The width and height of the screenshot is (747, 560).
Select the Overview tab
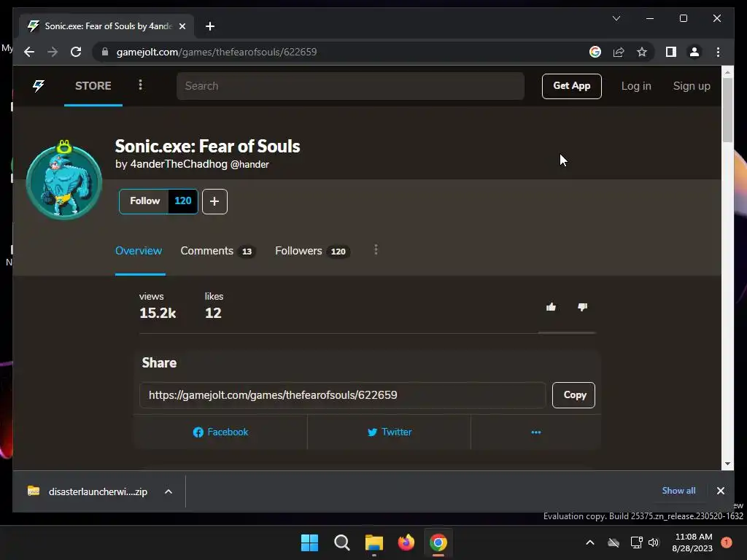(x=139, y=251)
